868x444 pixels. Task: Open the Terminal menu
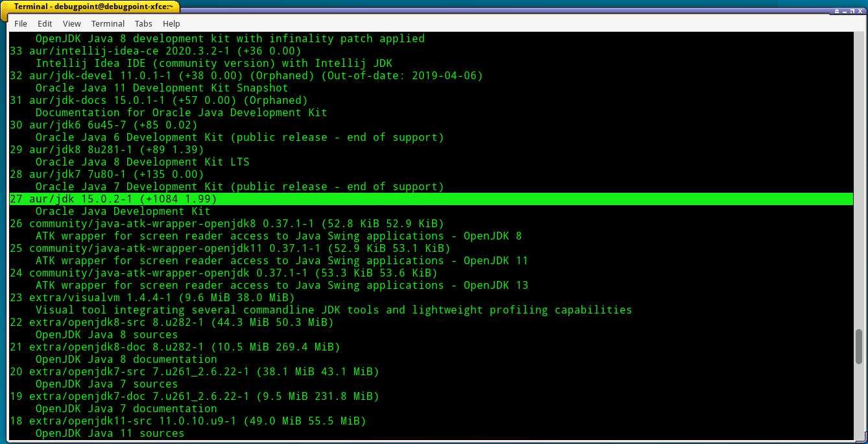[x=107, y=23]
